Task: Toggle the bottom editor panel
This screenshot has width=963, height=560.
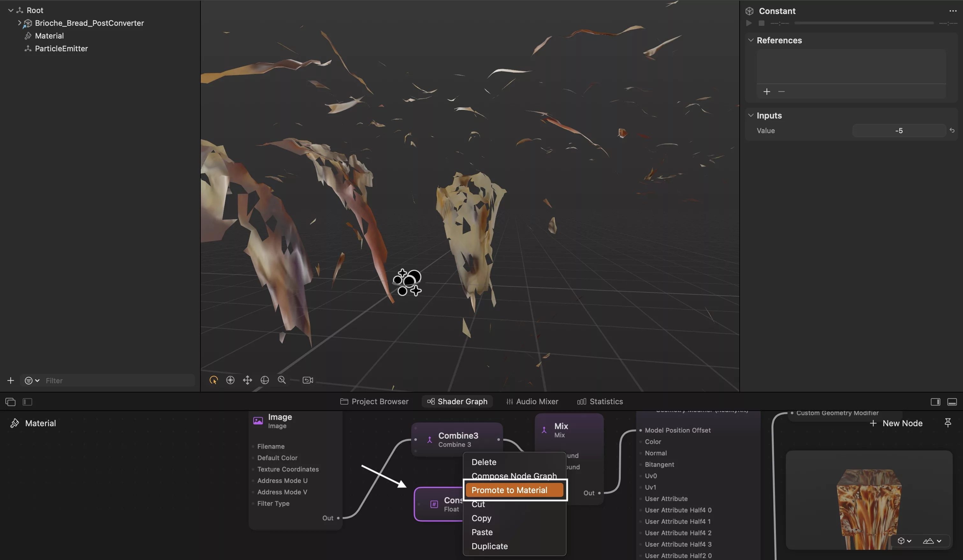Action: coord(952,401)
